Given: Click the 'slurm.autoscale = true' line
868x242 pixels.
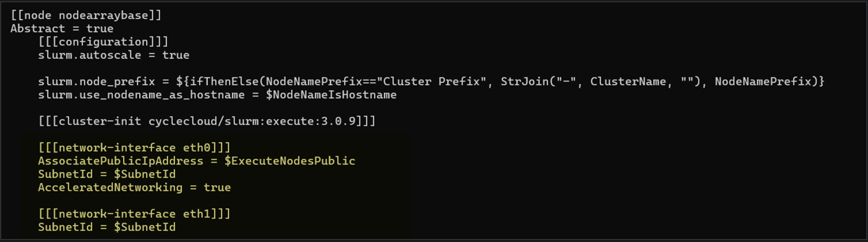Looking at the screenshot, I should 113,55.
